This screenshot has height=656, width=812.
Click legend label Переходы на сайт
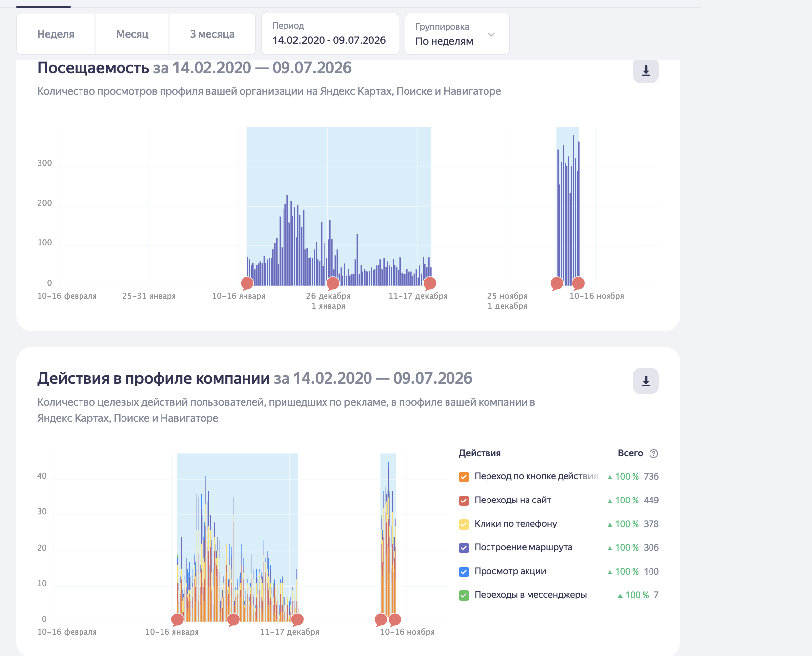coord(513,500)
